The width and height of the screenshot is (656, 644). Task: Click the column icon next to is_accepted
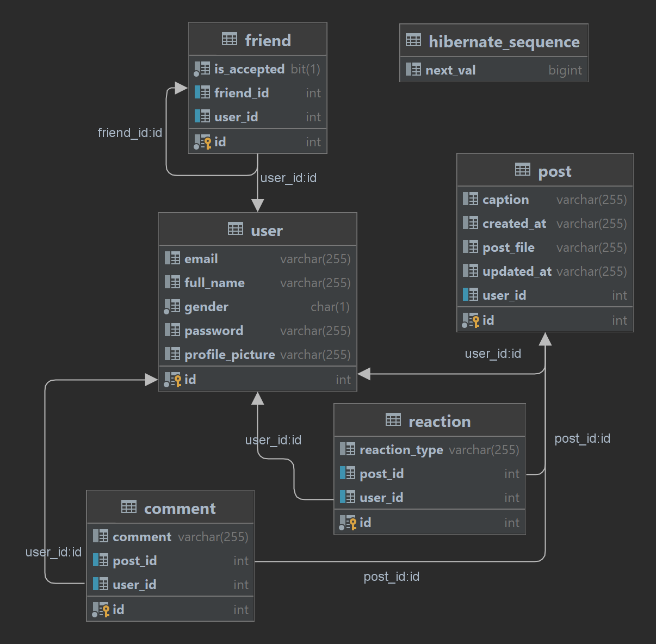tap(202, 69)
